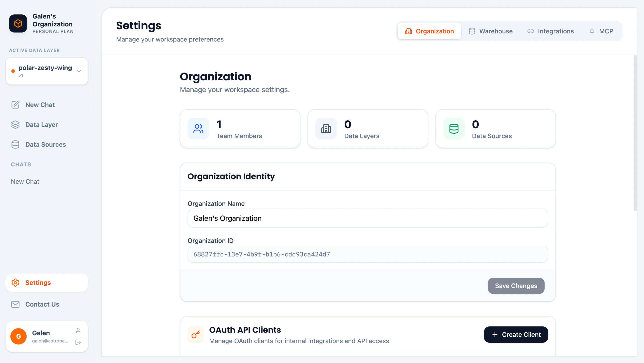Click inside the Organization Name field
The height and width of the screenshot is (363, 644).
coord(367,218)
